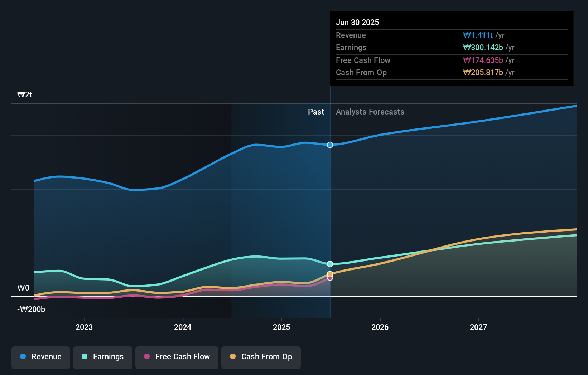Toggle the Cash From Op legend chip
The height and width of the screenshot is (375, 588).
pos(261,357)
